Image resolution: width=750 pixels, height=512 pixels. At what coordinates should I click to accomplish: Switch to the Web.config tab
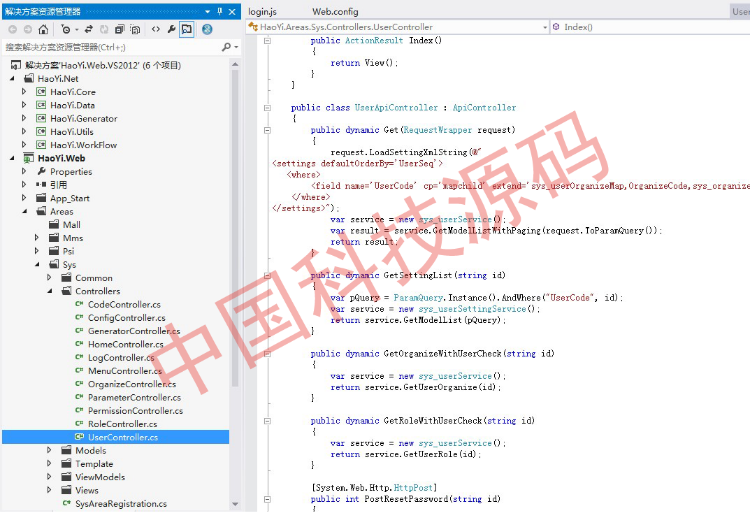click(x=335, y=11)
